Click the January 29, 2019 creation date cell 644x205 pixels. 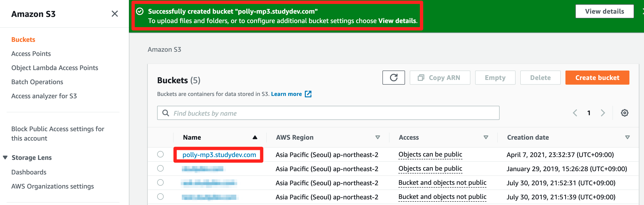tap(567, 169)
